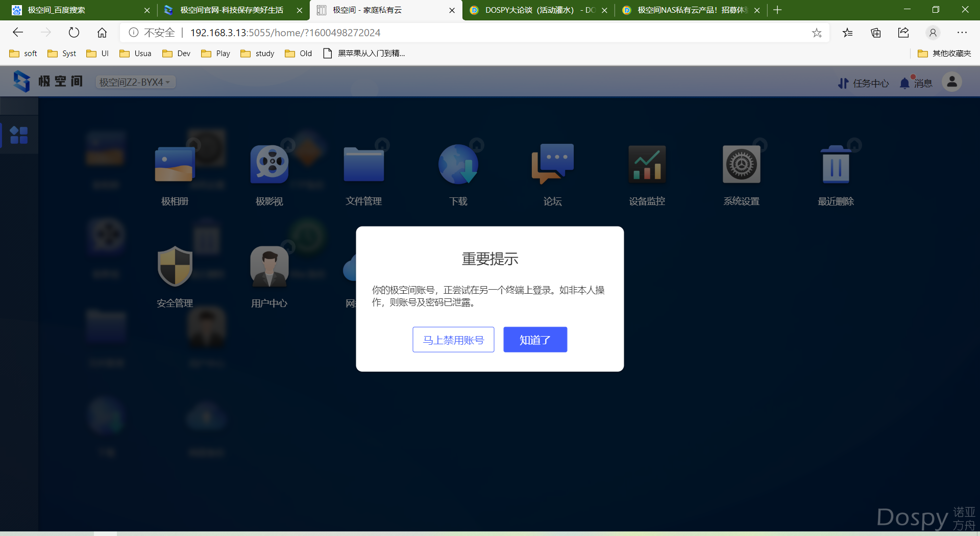Open 安全管理 security shield icon
The image size is (980, 536).
175,267
